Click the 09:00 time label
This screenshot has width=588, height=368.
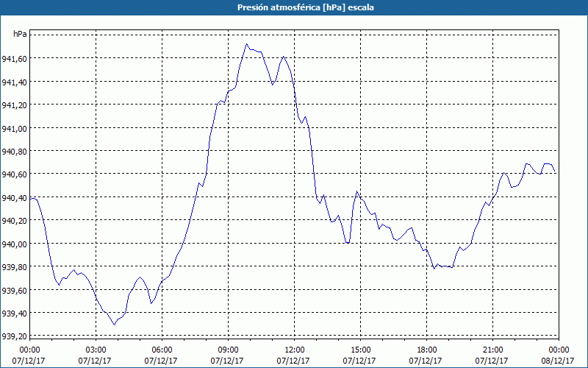coord(229,350)
